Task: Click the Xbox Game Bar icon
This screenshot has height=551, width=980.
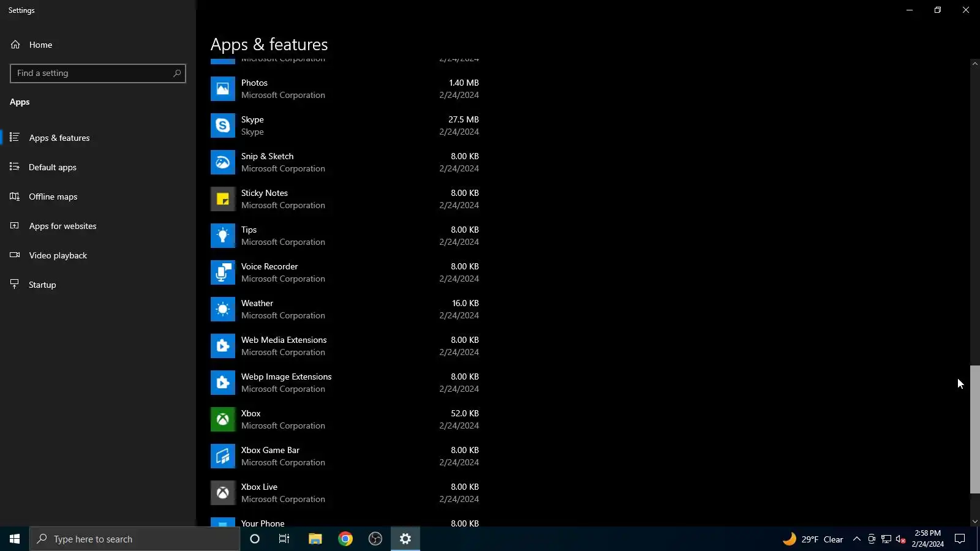Action: pyautogui.click(x=223, y=456)
